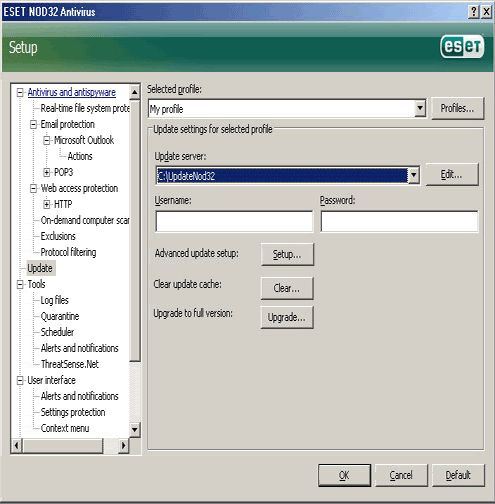Select Real-time file system protection item

pos(85,108)
